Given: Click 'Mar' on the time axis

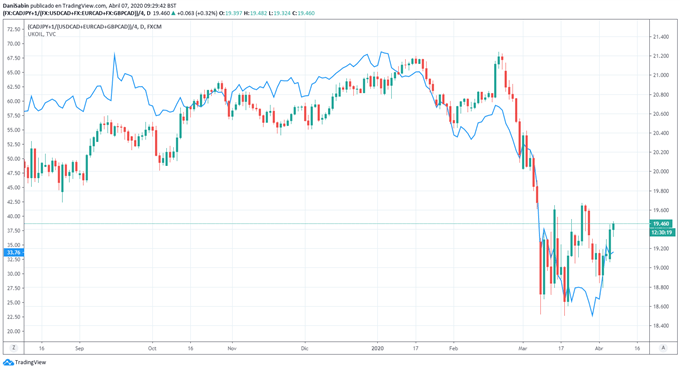Looking at the screenshot, I should click(x=523, y=348).
